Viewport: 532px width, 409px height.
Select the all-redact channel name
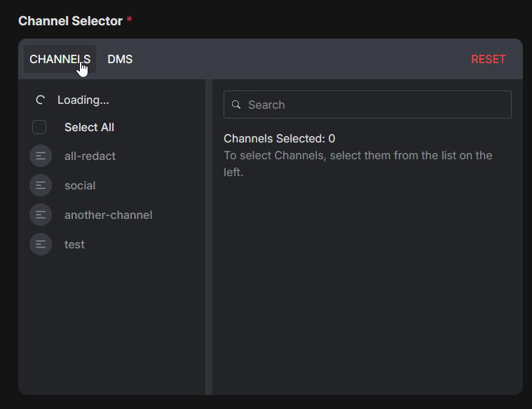pyautogui.click(x=90, y=156)
